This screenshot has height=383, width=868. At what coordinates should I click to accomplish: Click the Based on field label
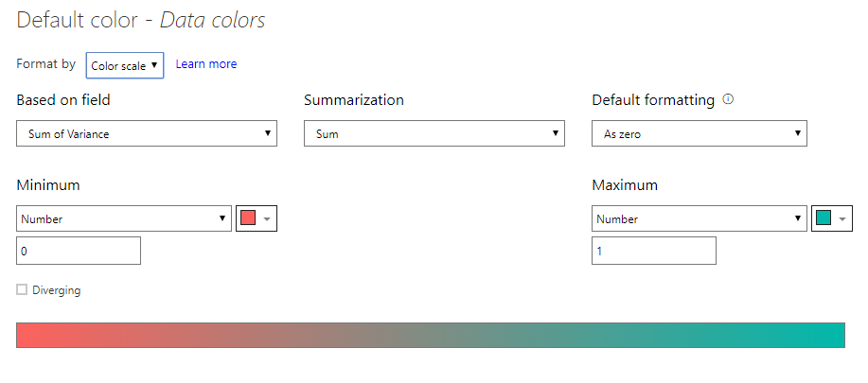click(63, 100)
